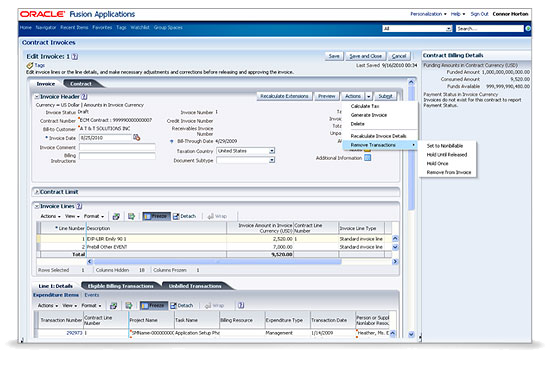Select Generate Invoice menu item

(x=369, y=115)
